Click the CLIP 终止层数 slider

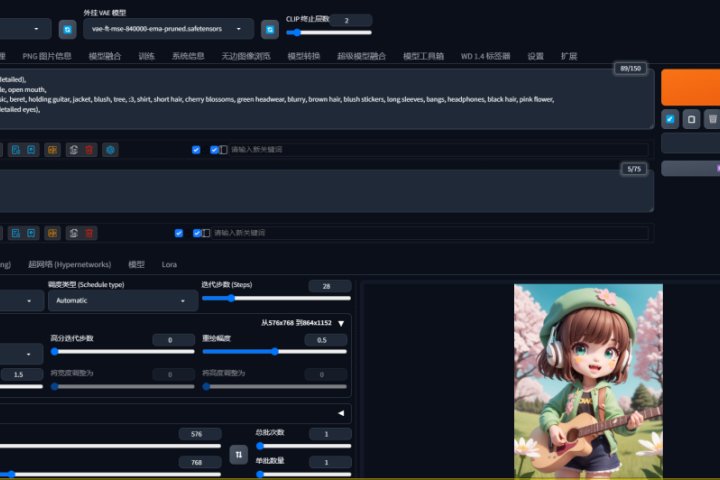pyautogui.click(x=329, y=33)
